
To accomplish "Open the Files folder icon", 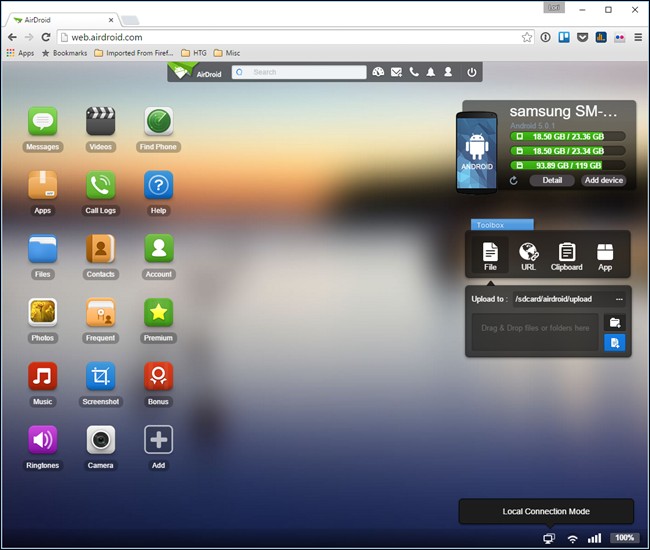I will pos(42,249).
